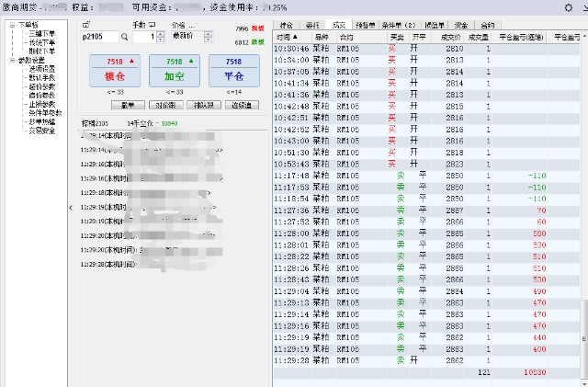Click the search magnifier beside contract p2105
588x387 pixels.
[124, 38]
